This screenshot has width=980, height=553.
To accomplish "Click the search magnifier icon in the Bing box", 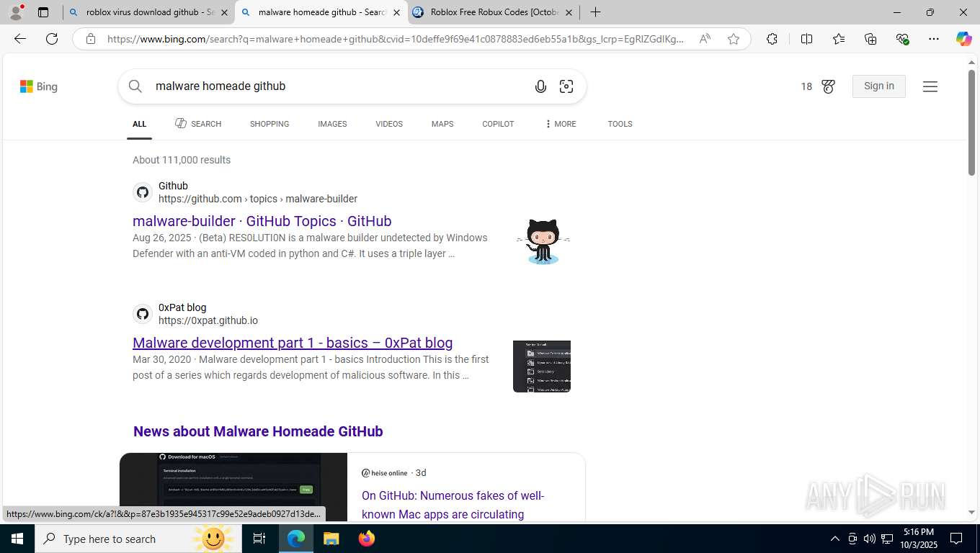I will 135,86.
